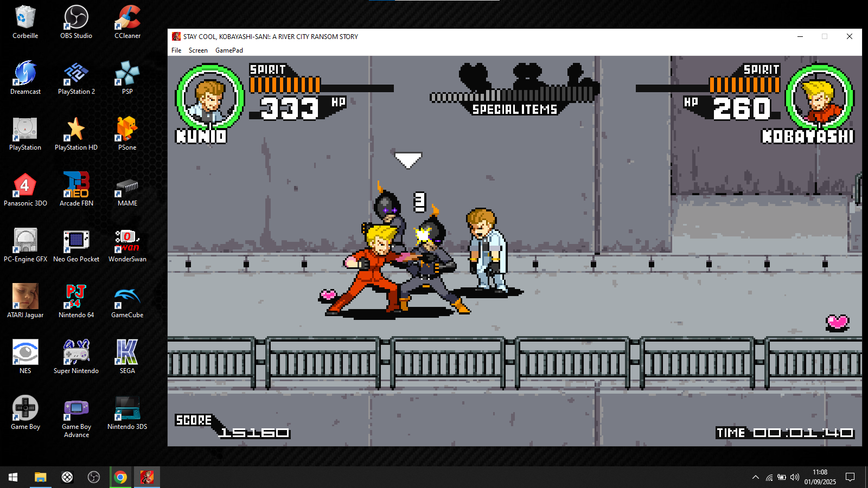
Task: Click the white down-arrow player marker
Action: click(408, 160)
